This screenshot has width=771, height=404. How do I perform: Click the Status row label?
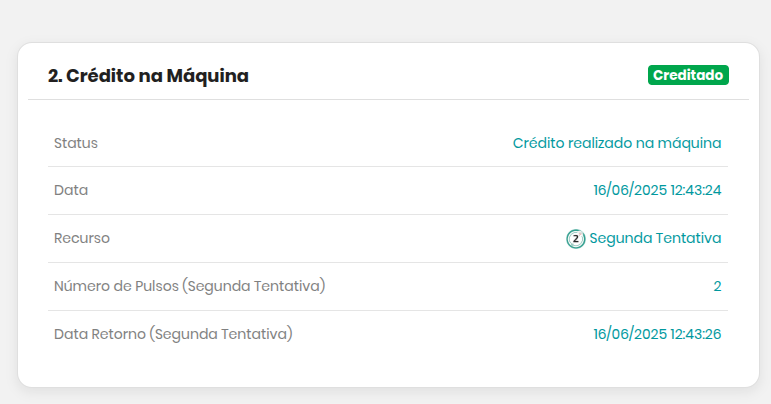tap(76, 143)
